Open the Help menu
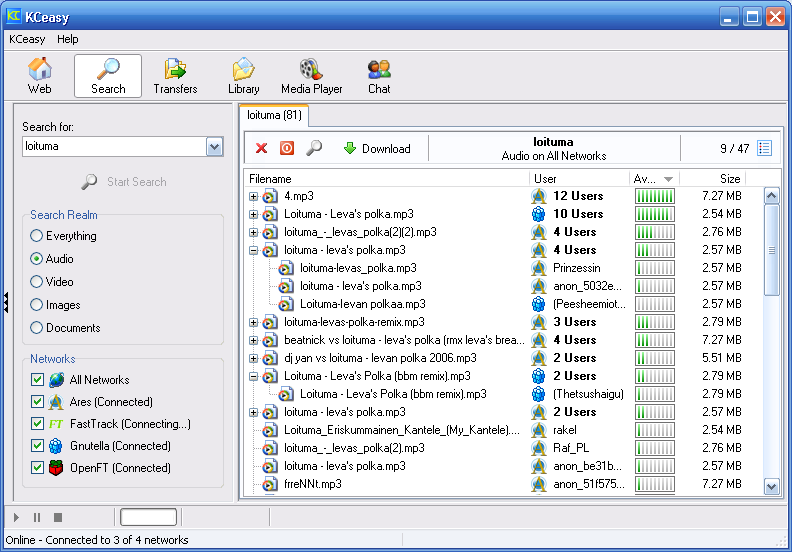The width and height of the screenshot is (792, 552). coord(67,39)
